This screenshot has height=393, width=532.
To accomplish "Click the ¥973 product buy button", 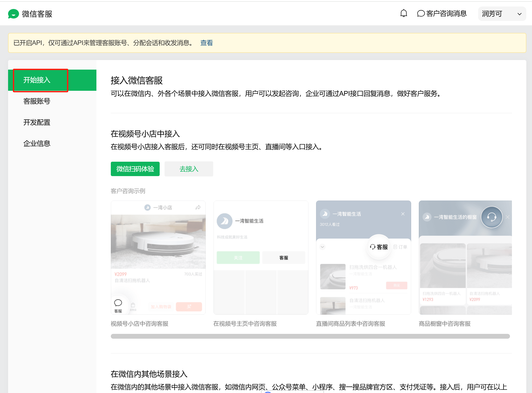I will tap(397, 285).
